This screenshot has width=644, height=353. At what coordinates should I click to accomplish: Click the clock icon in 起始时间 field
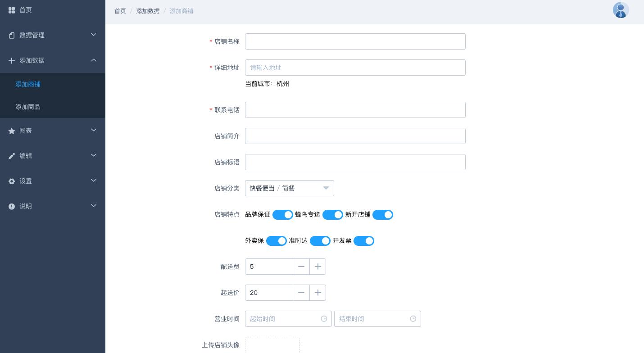coord(324,319)
